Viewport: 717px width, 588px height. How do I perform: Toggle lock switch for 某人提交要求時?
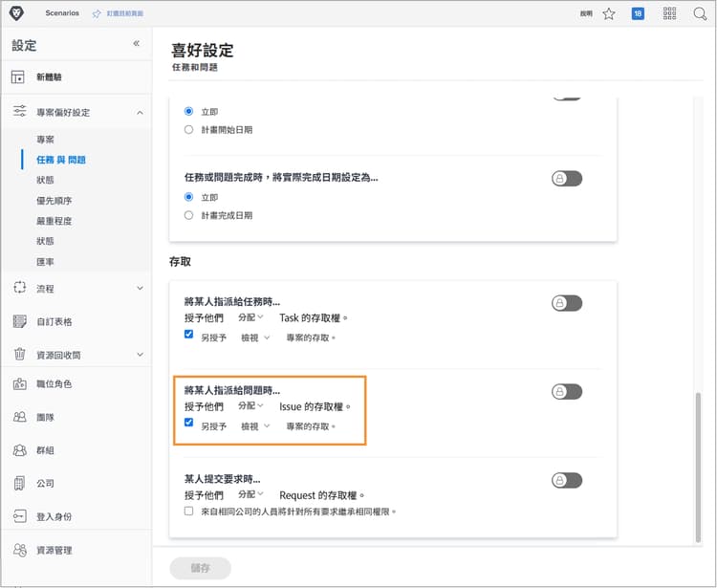tap(567, 480)
